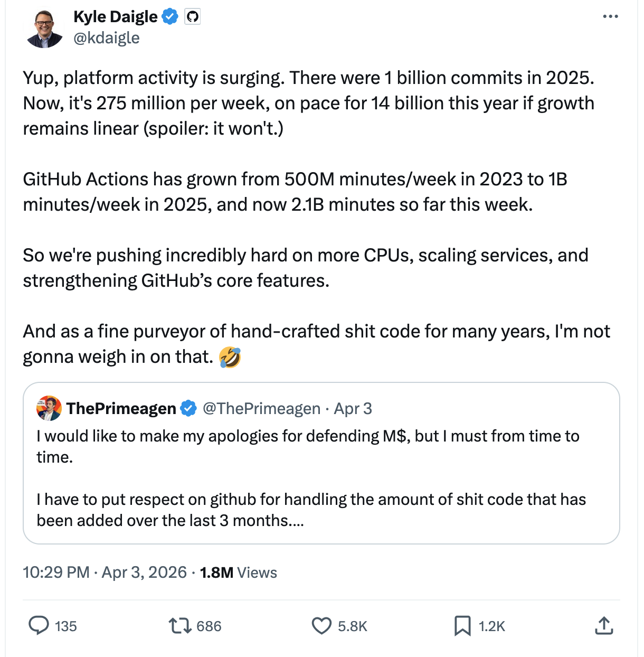Click the @ThePrimeagen handle
Screen dimensions: 644x657
point(262,408)
